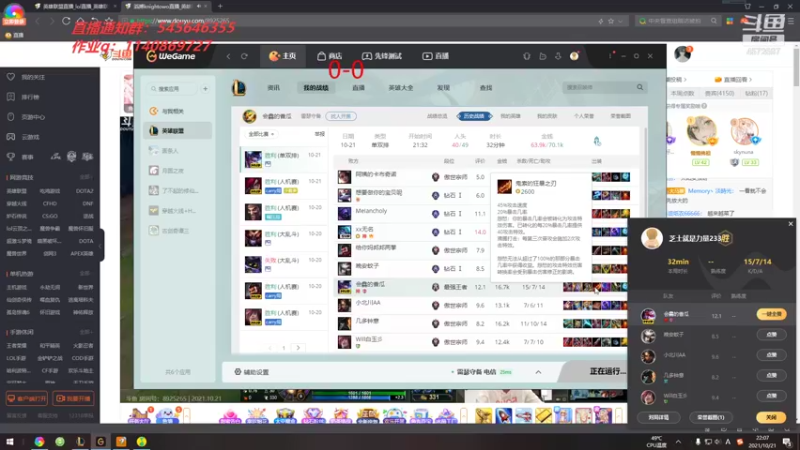The image size is (800, 450).
Task: Click 我要开播 button in the Douyu sidebar
Action: [73, 398]
